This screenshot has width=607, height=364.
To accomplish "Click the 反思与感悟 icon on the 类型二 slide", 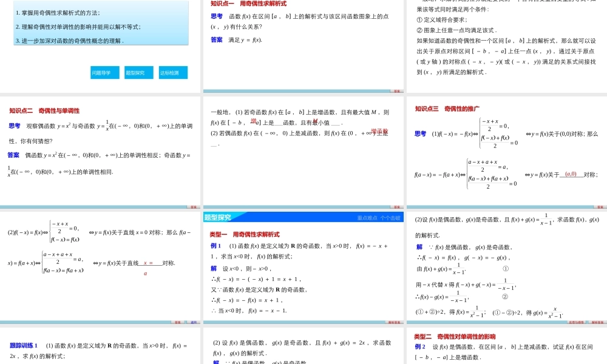I will [576, 322].
